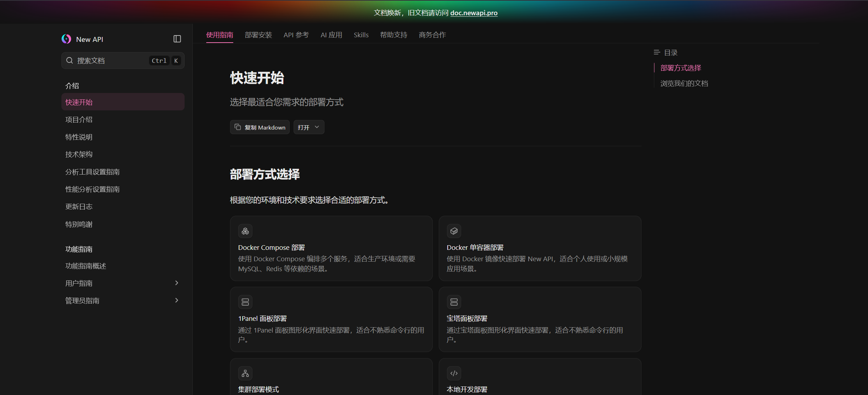
Task: Click the Docker 单容器部署 box icon
Action: 454,231
